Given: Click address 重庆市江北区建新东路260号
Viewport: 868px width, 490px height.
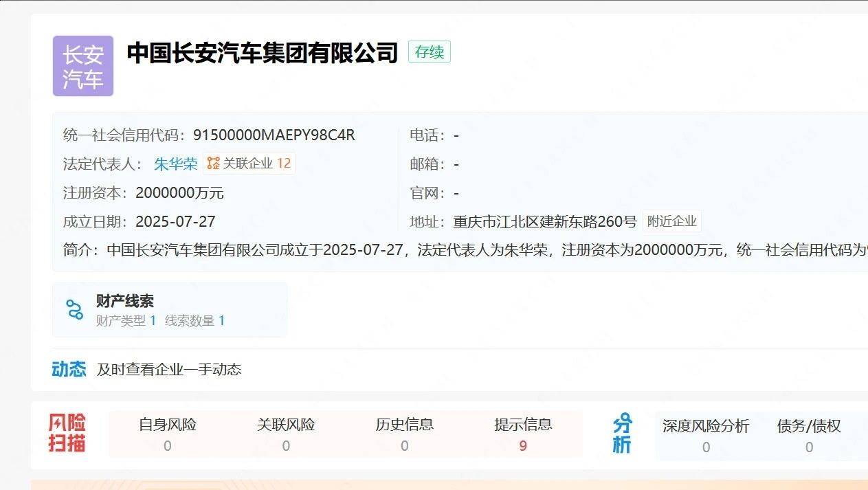Looking at the screenshot, I should tap(545, 221).
